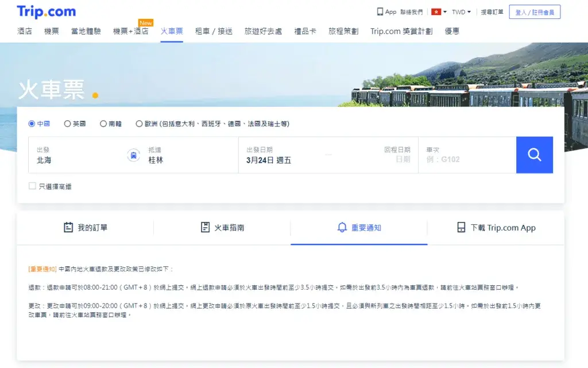Open the 搜尋訂單 link
The height and width of the screenshot is (368, 588).
(492, 12)
